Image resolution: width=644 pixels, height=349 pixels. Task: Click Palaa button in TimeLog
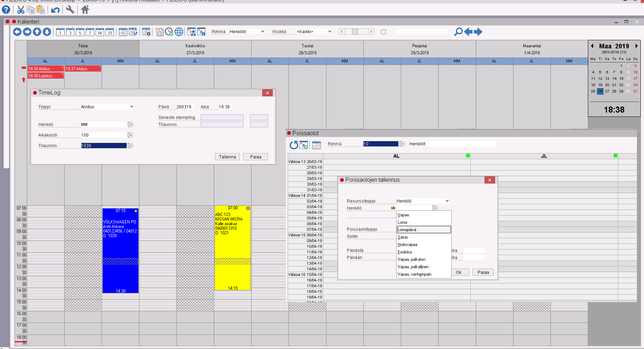(255, 157)
